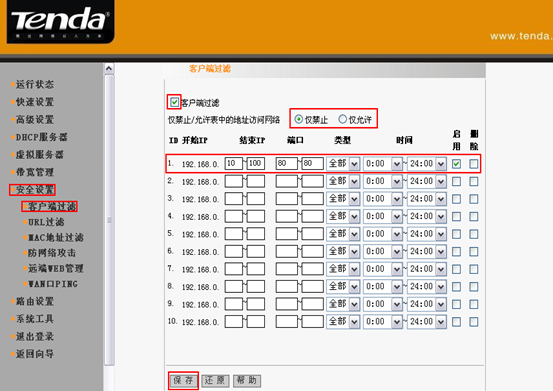Open the MAC地址过滤 submenu item
Image resolution: width=553 pixels, height=391 pixels.
click(x=54, y=238)
